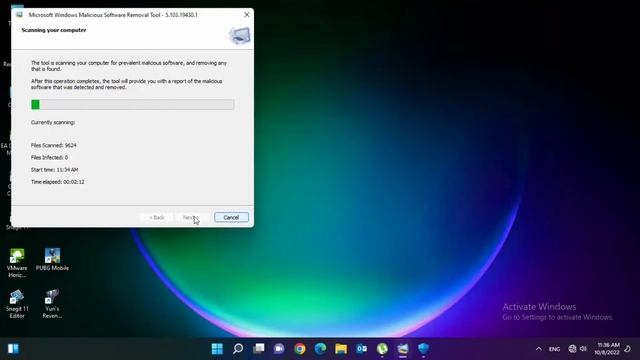
Task: Open Microsoft Edge from the taskbar
Action: click(x=320, y=349)
